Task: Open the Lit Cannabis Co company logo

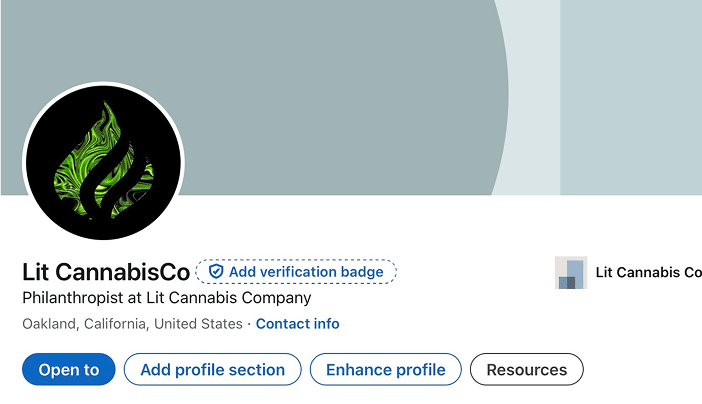Action: pos(571,272)
